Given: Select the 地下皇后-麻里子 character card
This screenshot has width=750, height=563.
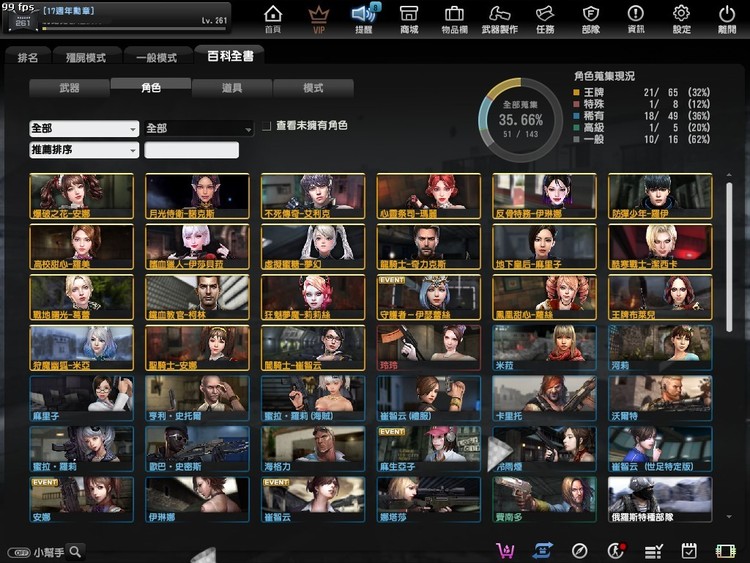Looking at the screenshot, I should (544, 247).
